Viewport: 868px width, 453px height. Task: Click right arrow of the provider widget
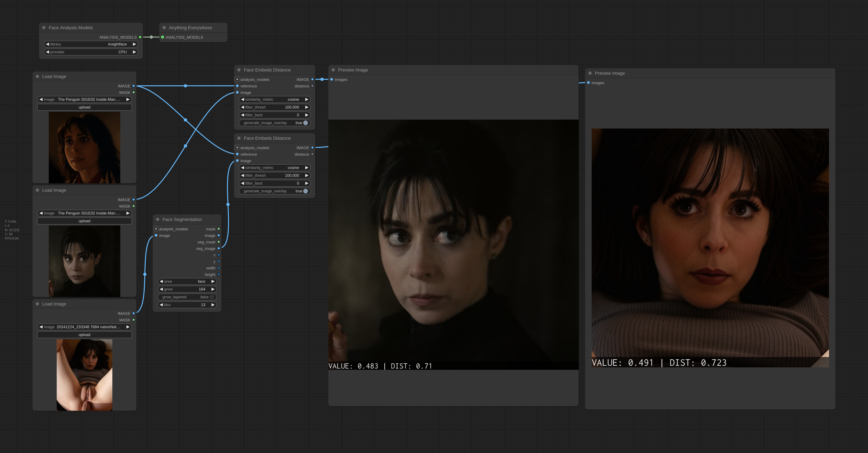[x=134, y=52]
